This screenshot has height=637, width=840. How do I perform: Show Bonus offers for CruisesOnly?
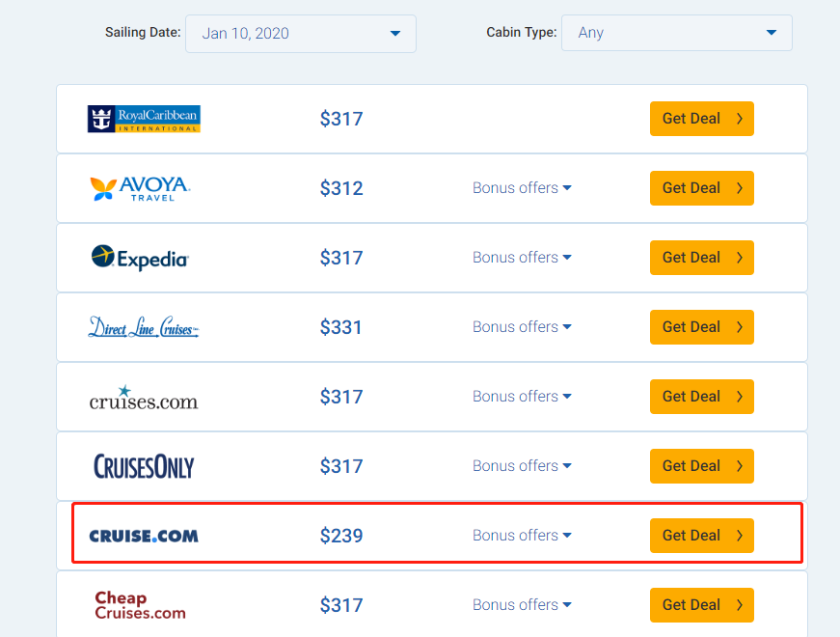522,466
